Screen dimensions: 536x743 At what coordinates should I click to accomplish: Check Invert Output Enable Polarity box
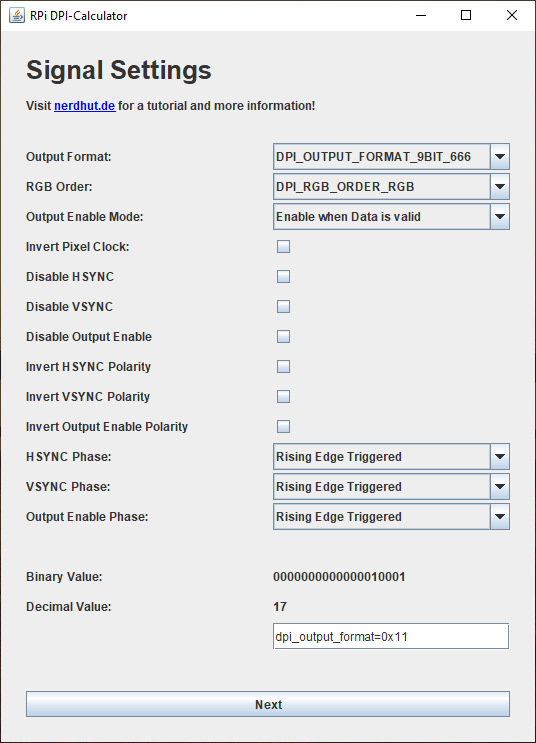tap(283, 426)
